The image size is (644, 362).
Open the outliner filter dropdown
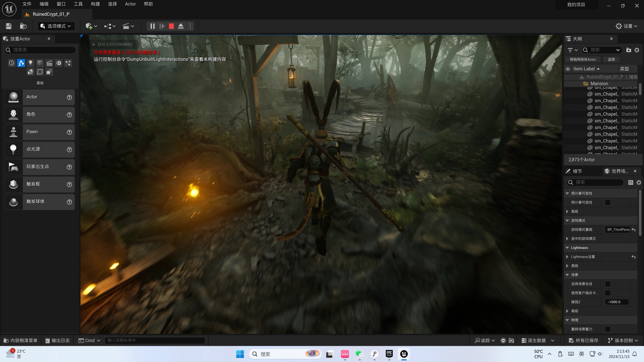click(572, 50)
